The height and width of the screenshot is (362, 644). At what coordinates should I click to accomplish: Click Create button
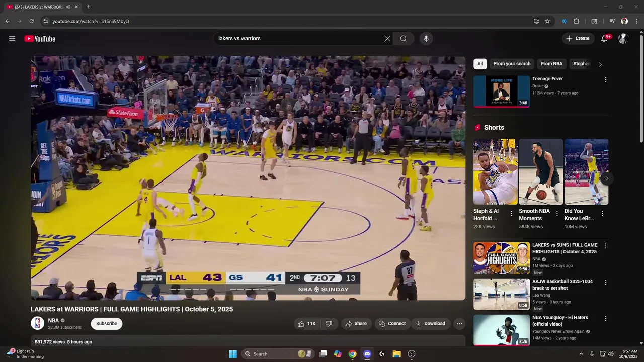578,39
